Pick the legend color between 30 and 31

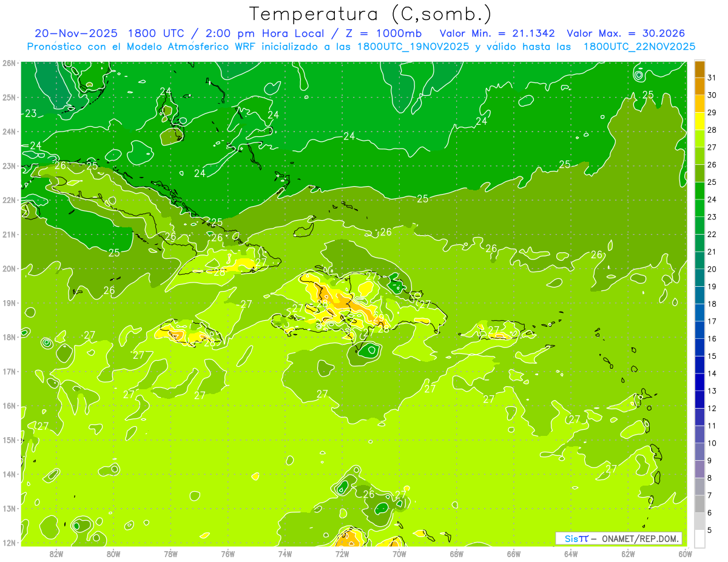[x=700, y=87]
